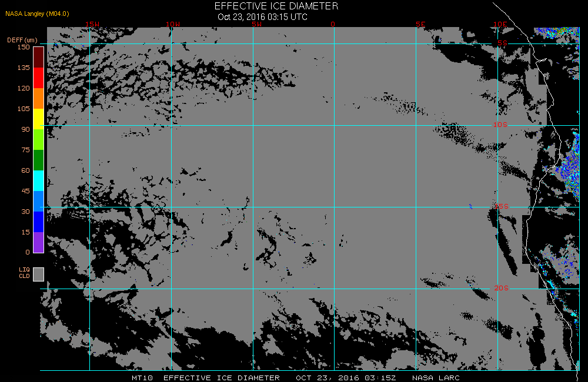Click the legend value 105
Screen dimensions: 588x382
pyautogui.click(x=24, y=109)
